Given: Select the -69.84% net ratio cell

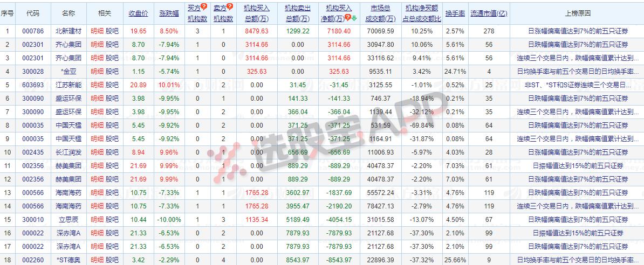Looking at the screenshot, I should [x=422, y=125].
